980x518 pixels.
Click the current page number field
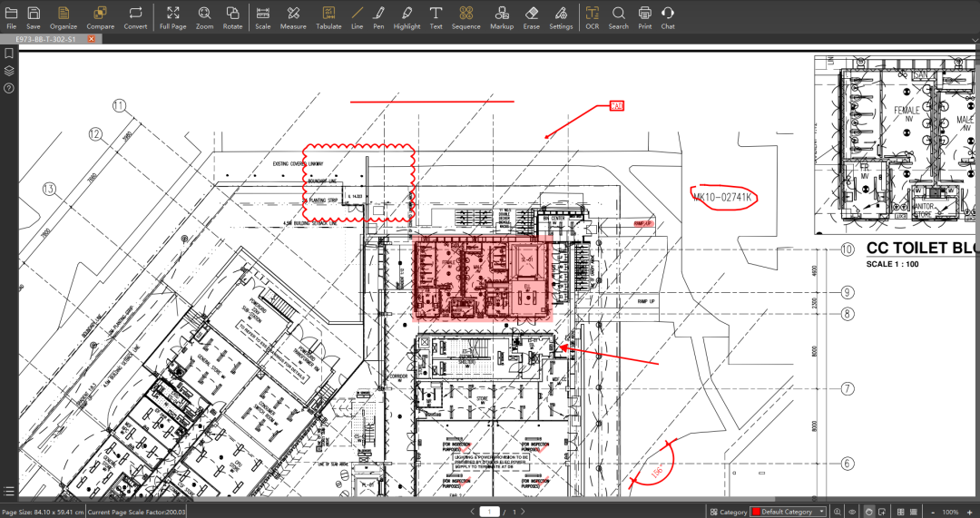pyautogui.click(x=489, y=512)
